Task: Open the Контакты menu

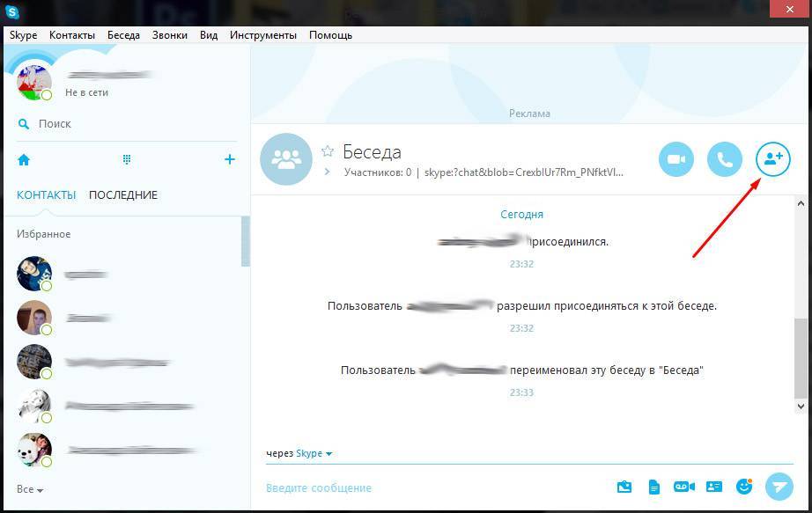Action: pos(72,35)
